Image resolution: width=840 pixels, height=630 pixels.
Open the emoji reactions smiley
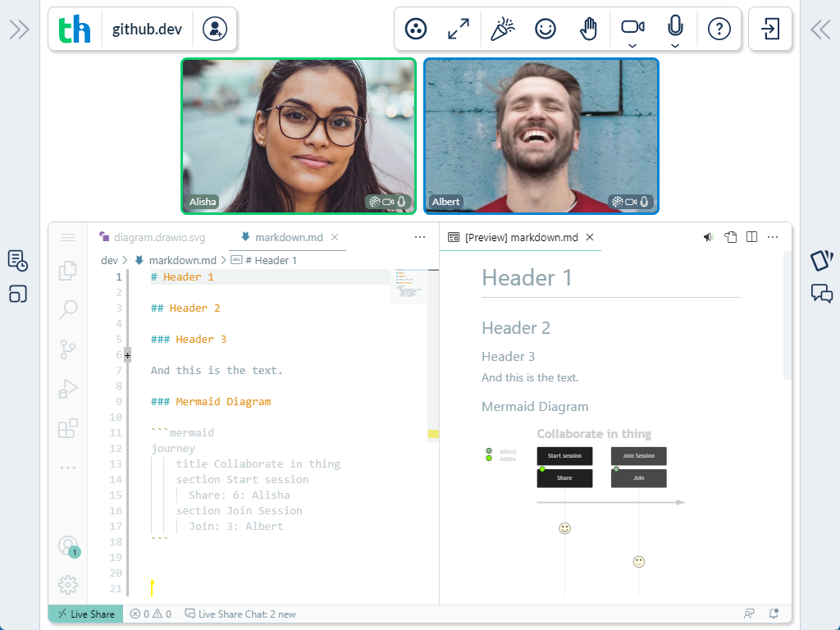546,29
